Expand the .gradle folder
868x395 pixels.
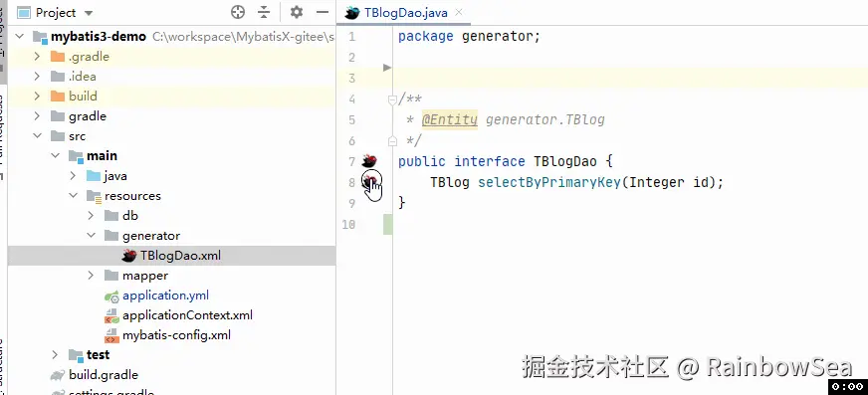point(37,57)
